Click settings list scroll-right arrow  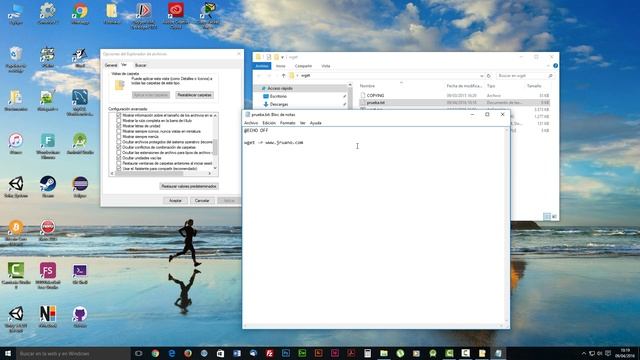coord(210,173)
